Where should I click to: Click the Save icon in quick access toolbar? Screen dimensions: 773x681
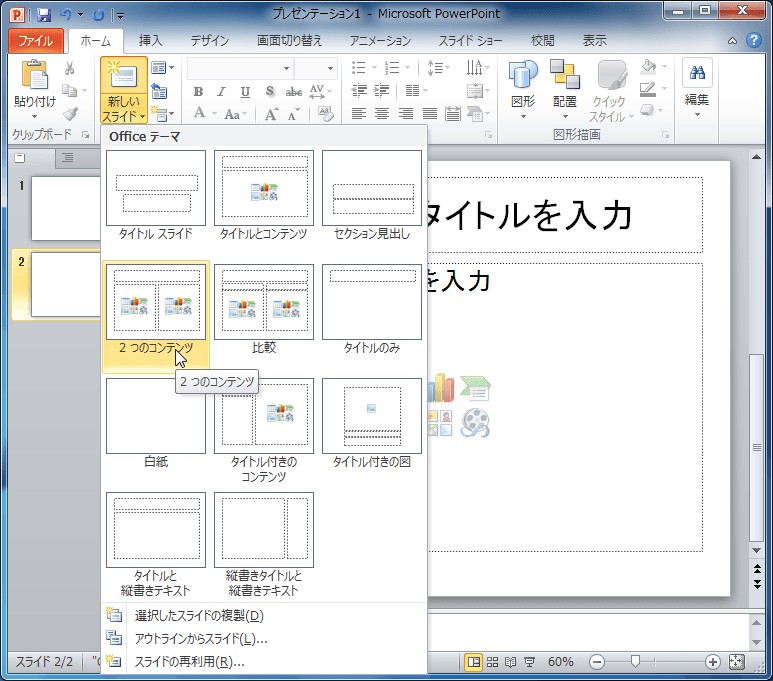pos(44,15)
